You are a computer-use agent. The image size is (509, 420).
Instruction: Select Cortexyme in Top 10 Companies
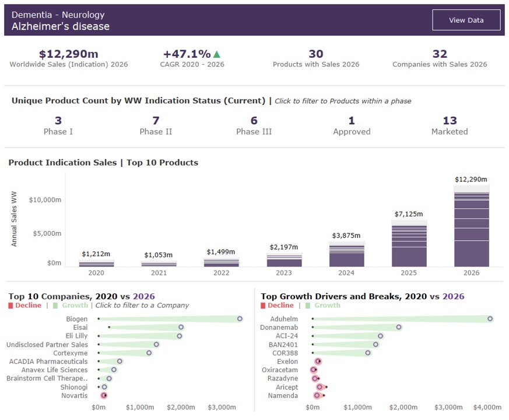tap(70, 353)
